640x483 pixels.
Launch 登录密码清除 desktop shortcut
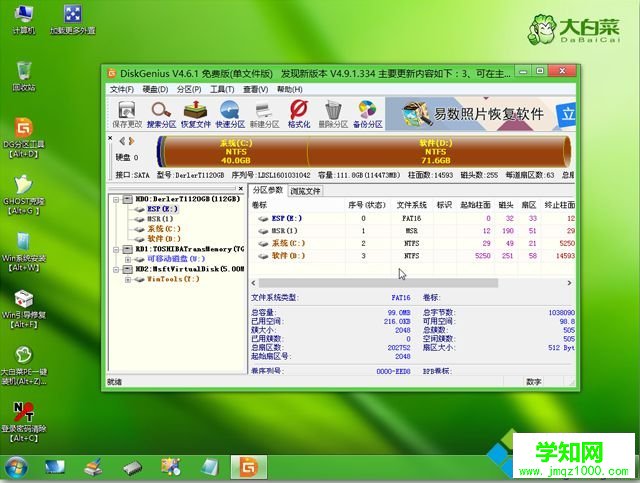pyautogui.click(x=24, y=422)
